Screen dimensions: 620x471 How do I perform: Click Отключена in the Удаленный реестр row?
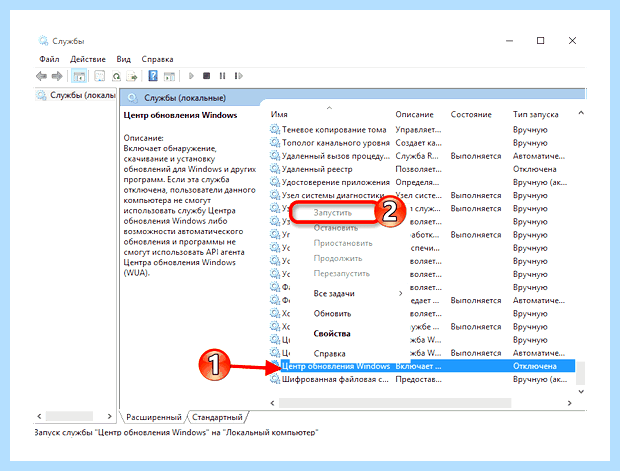[535, 169]
